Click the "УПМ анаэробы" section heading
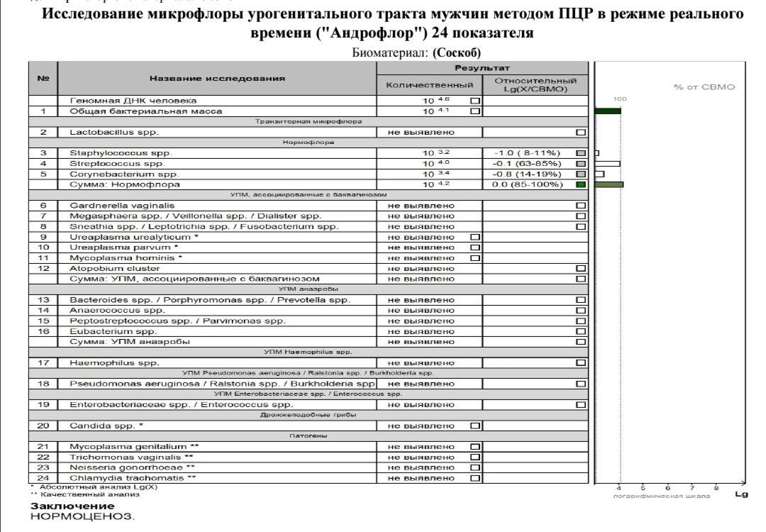 (x=309, y=289)
